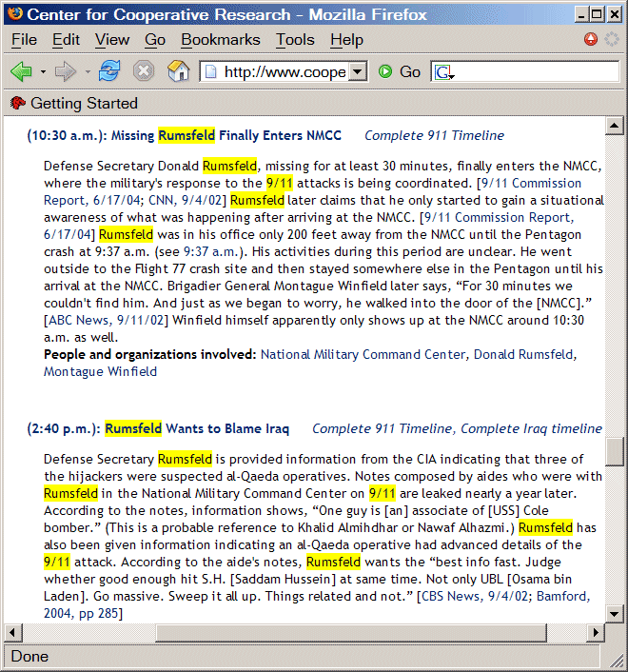Click the Forward arrow button
Viewport: 628px width, 672px height.
(x=66, y=71)
